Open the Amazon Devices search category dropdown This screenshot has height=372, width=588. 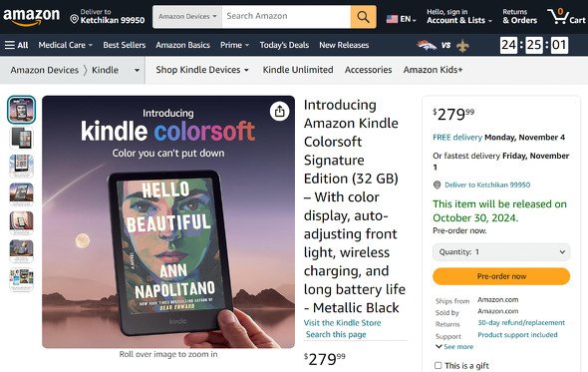click(x=187, y=17)
